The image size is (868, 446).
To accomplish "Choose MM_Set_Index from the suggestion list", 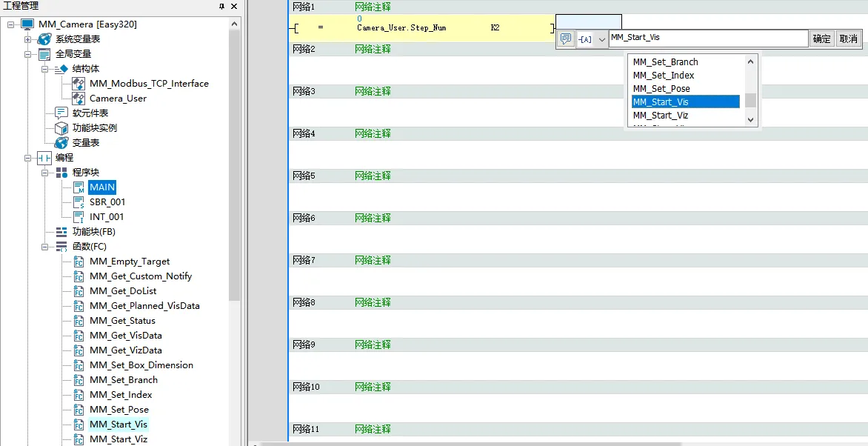I will 663,76.
